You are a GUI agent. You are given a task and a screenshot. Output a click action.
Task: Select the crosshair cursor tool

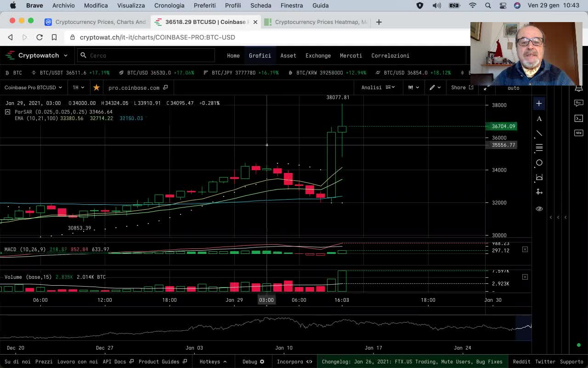click(539, 103)
